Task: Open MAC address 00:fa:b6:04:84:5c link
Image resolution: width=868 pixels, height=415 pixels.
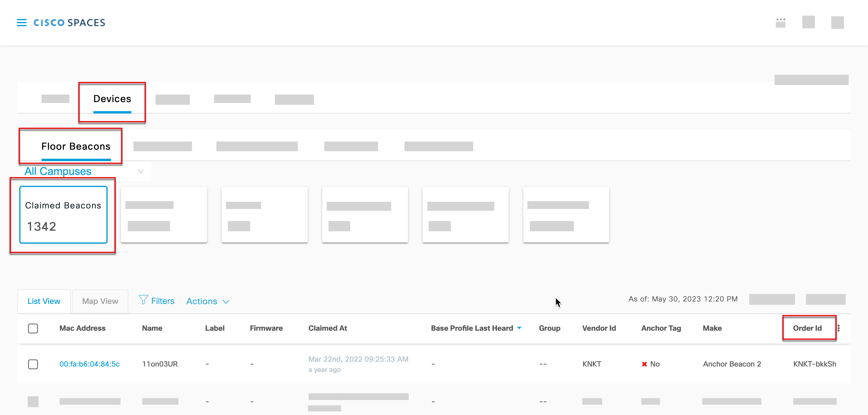Action: [x=90, y=364]
